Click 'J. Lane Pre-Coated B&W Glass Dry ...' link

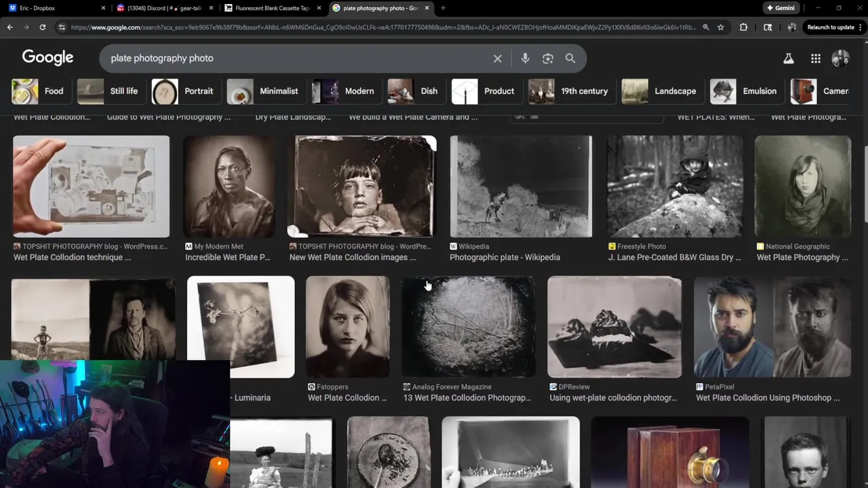[675, 258]
